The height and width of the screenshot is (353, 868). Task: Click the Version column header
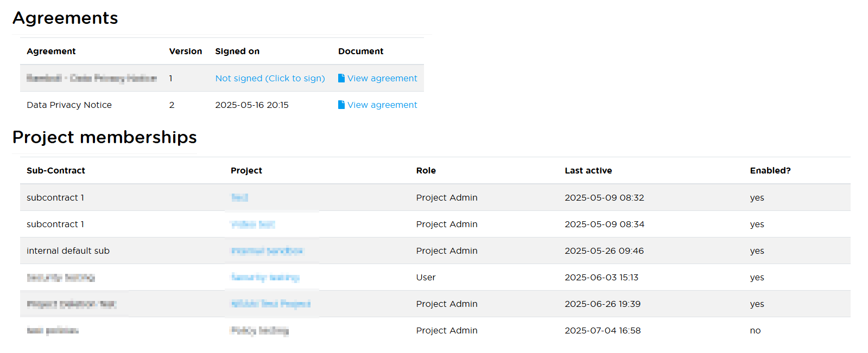pyautogui.click(x=185, y=51)
